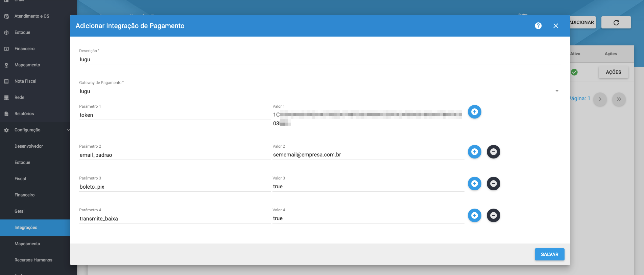Screen dimensions: 644x275
Task: Click the Ações column header
Action: (x=611, y=54)
